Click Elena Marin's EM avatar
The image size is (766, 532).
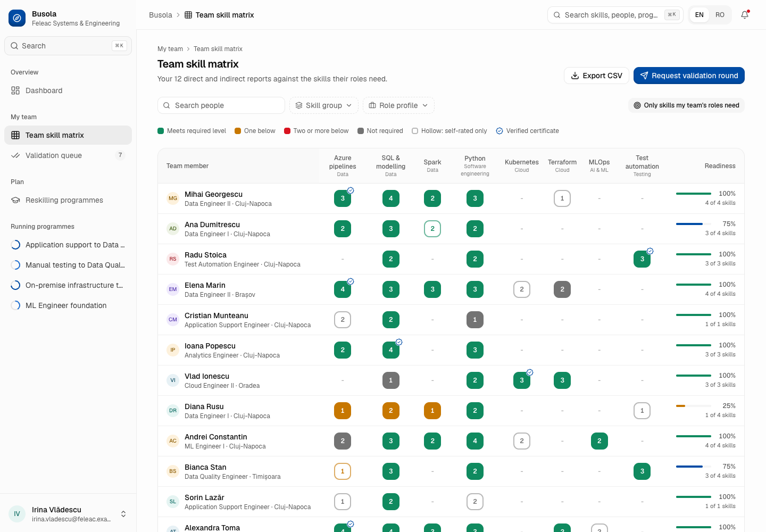173,289
